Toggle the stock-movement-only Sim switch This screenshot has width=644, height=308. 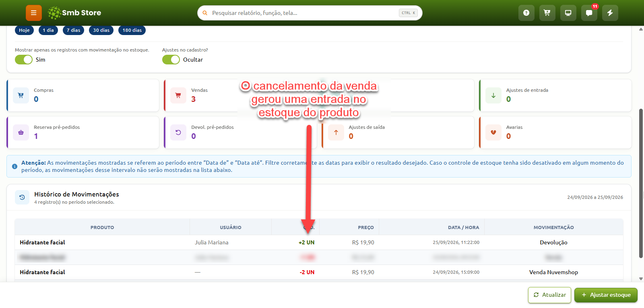click(x=24, y=60)
